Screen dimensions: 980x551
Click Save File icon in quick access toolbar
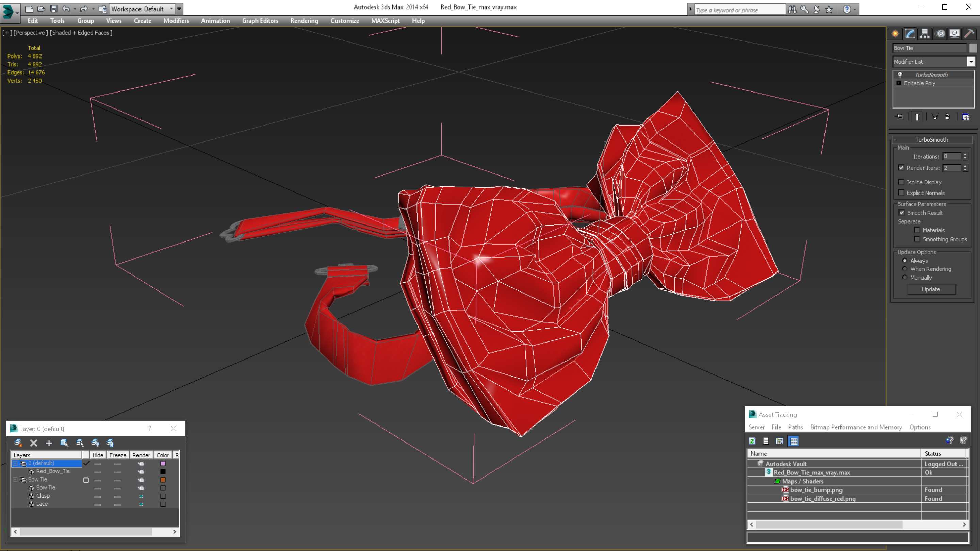54,9
